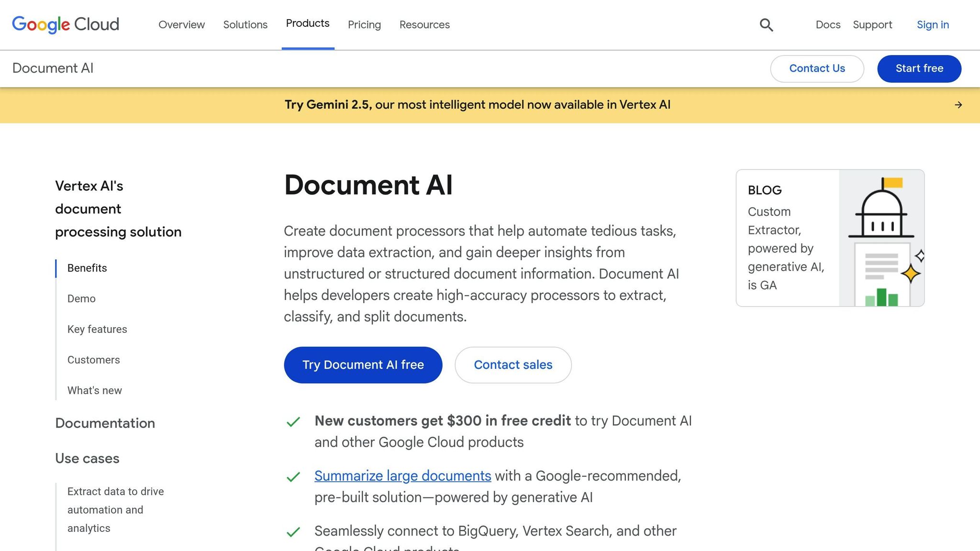
Task: Select the Products tab
Action: (x=308, y=24)
